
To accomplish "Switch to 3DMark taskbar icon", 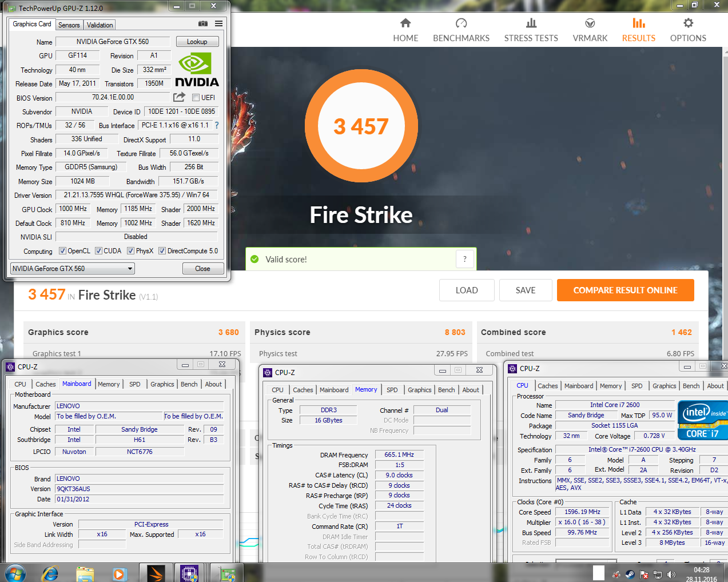I will (156, 573).
